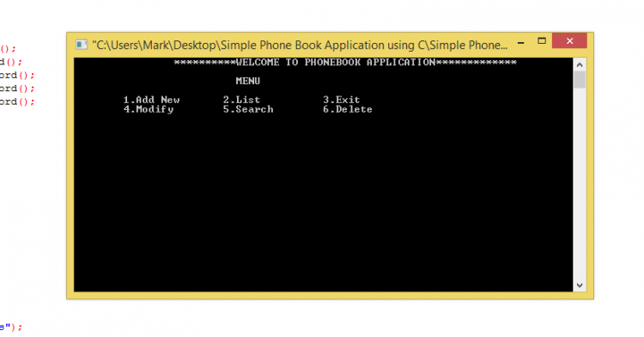
Task: Minimize the Phone Book console window
Action: pyautogui.click(x=521, y=42)
